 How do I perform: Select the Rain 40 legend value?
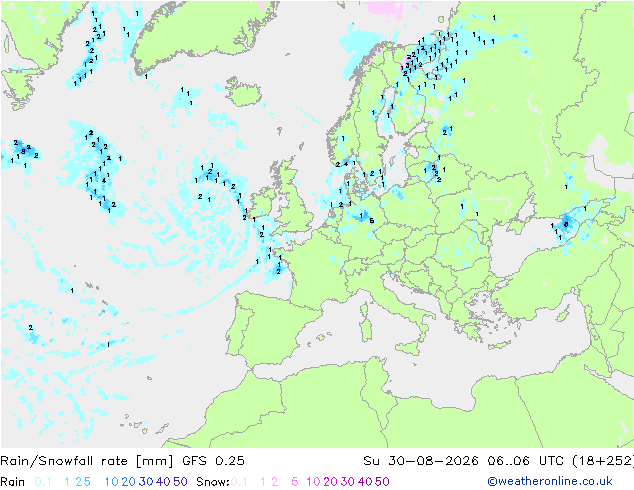point(163,482)
